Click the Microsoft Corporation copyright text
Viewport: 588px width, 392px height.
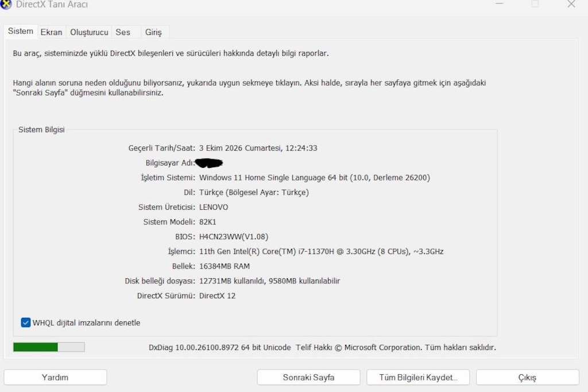396,347
